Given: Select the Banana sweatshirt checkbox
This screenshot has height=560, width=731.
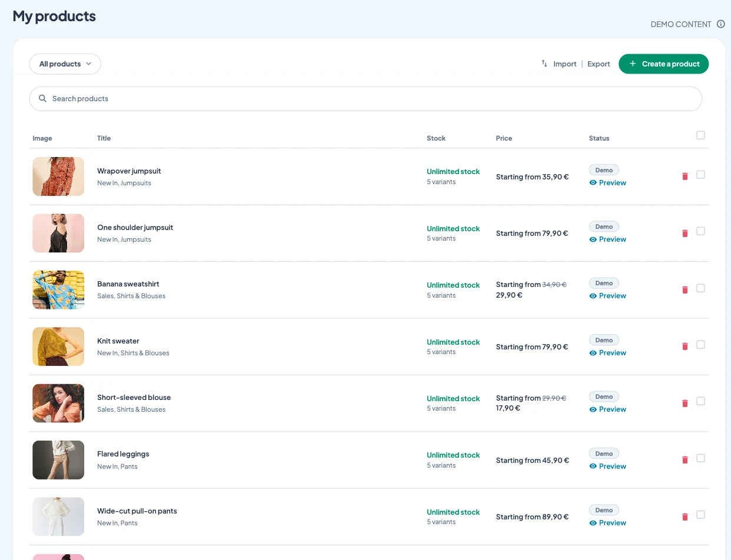Looking at the screenshot, I should [700, 288].
